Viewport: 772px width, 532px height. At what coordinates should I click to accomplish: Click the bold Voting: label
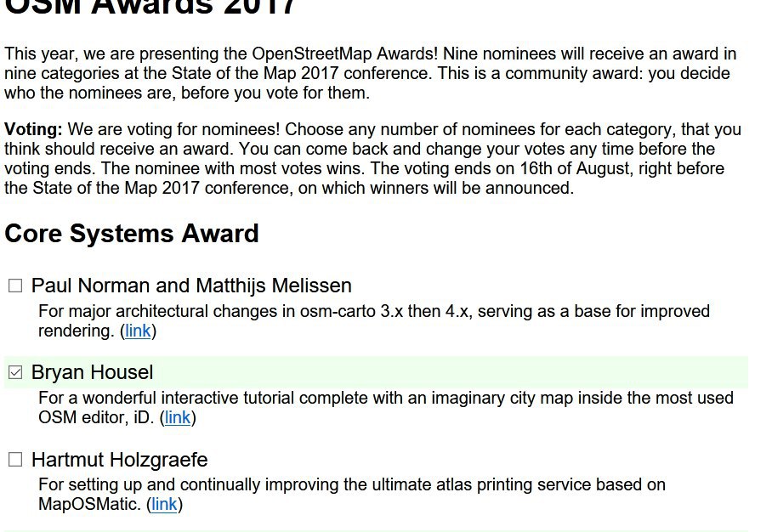(x=33, y=129)
